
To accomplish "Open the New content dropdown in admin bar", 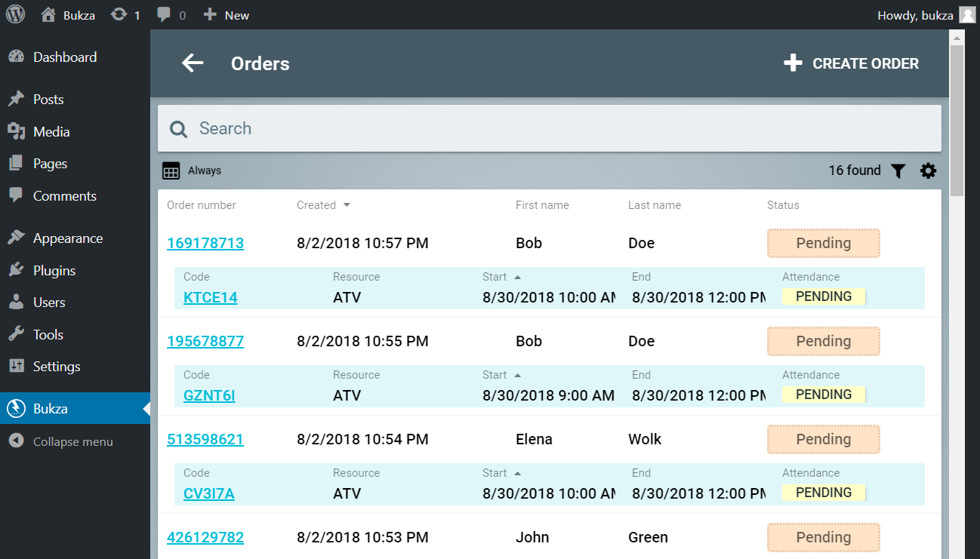I will point(227,15).
